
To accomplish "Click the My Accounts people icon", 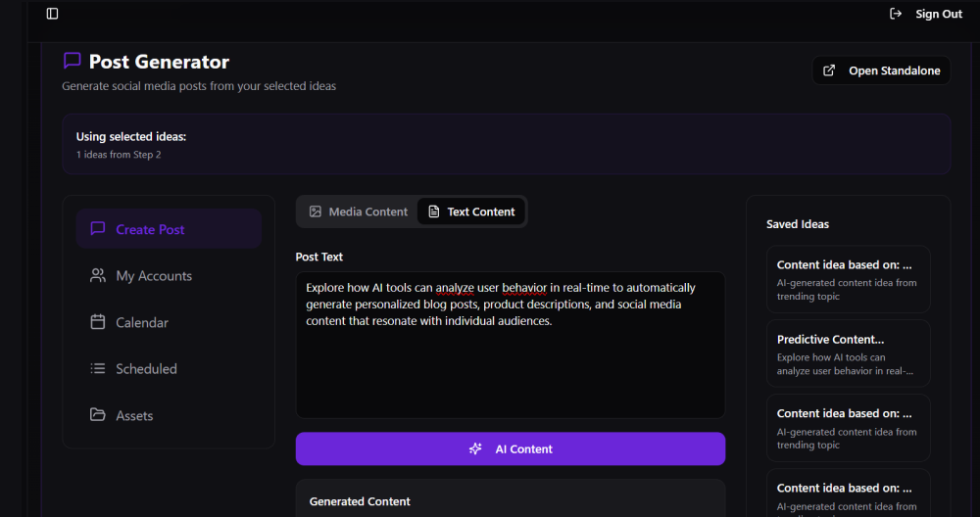I will coord(98,276).
